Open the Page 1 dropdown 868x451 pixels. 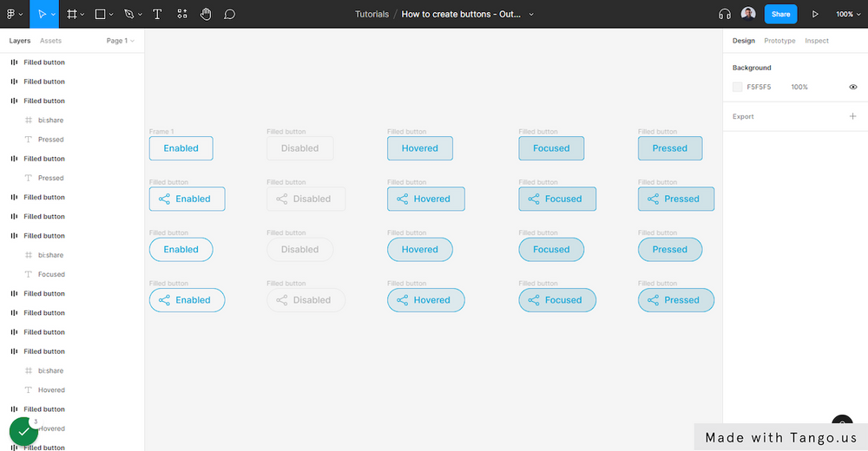point(121,41)
